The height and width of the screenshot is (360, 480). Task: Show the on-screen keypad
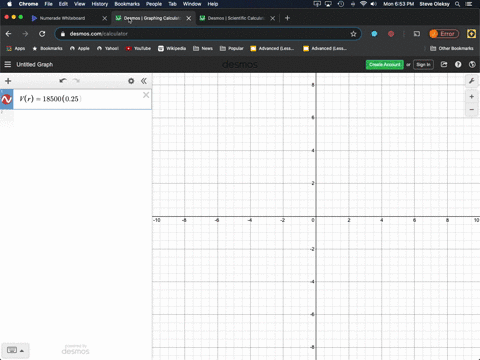coord(15,350)
